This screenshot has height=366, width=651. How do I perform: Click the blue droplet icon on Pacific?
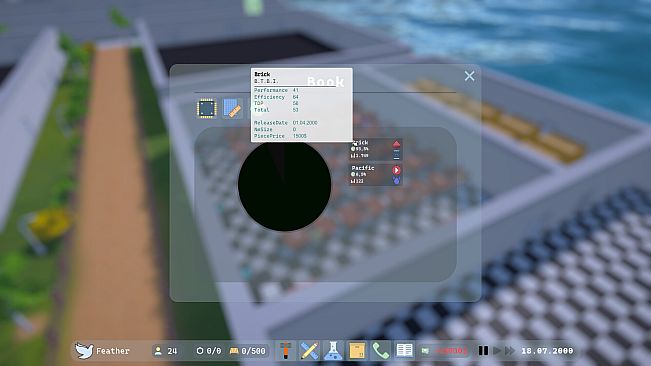tap(396, 180)
